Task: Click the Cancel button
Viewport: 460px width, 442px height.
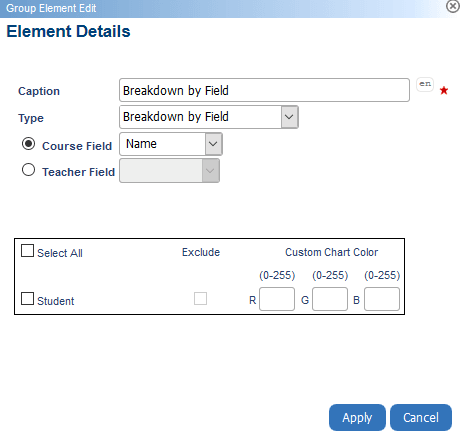Action: point(421,418)
